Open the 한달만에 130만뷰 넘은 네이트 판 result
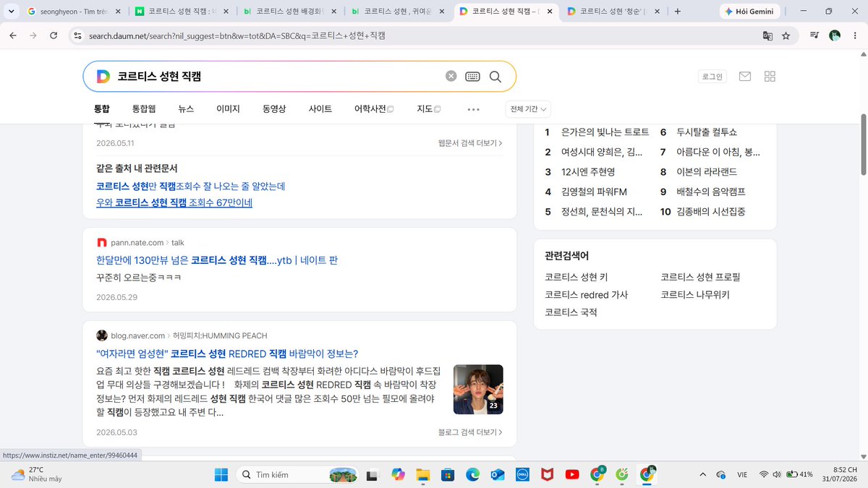Viewport: 868px width, 488px height. [217, 260]
